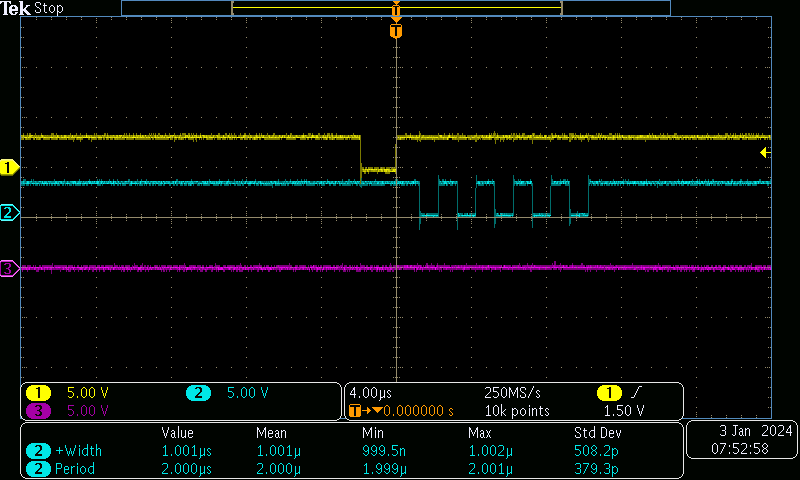
Task: Click the Period Mean 2.000µ cell
Action: [279, 469]
